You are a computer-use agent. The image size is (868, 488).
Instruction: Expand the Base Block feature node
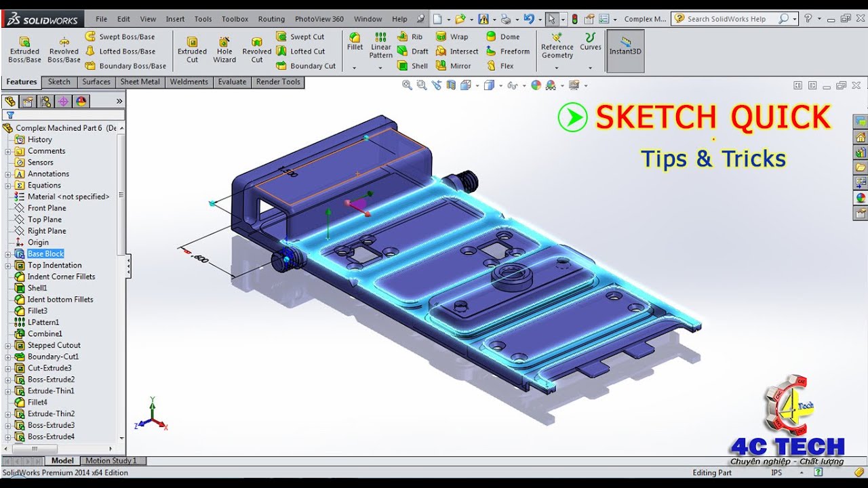click(8, 254)
